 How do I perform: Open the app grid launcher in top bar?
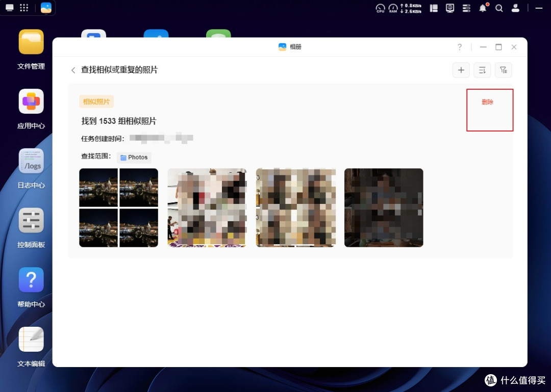pos(24,8)
